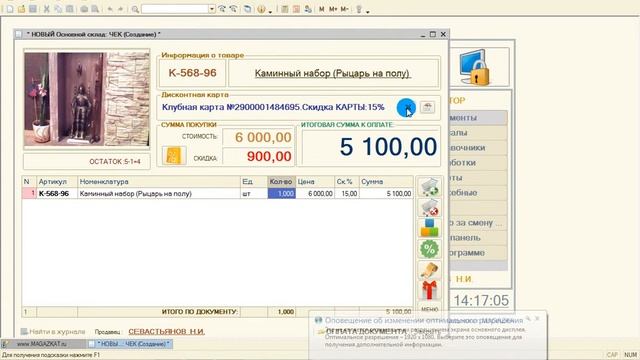Click Найти в журнале button
Image resolution: width=640 pixels, height=360 pixels.
click(53, 331)
